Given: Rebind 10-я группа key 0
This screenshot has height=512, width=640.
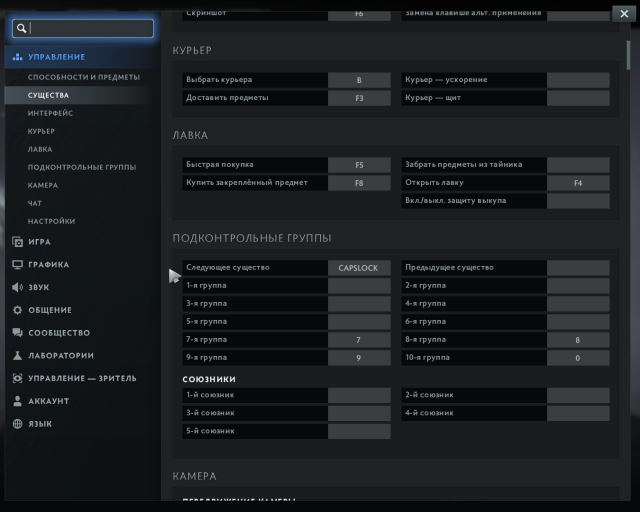Looking at the screenshot, I should 578,358.
